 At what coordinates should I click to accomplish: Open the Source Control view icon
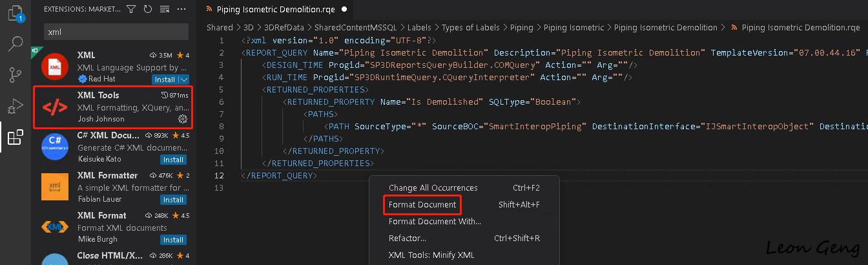[x=15, y=74]
